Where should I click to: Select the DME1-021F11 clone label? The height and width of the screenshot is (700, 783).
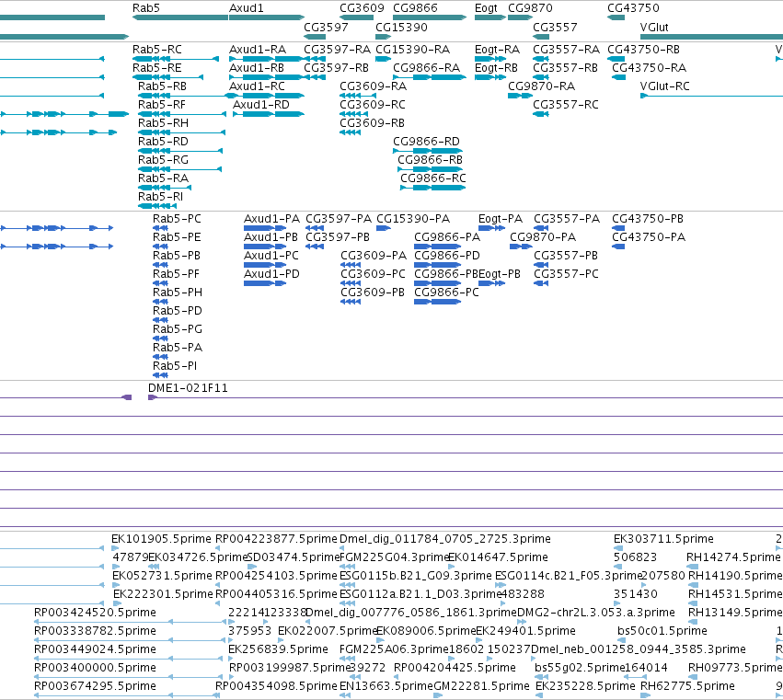click(188, 388)
